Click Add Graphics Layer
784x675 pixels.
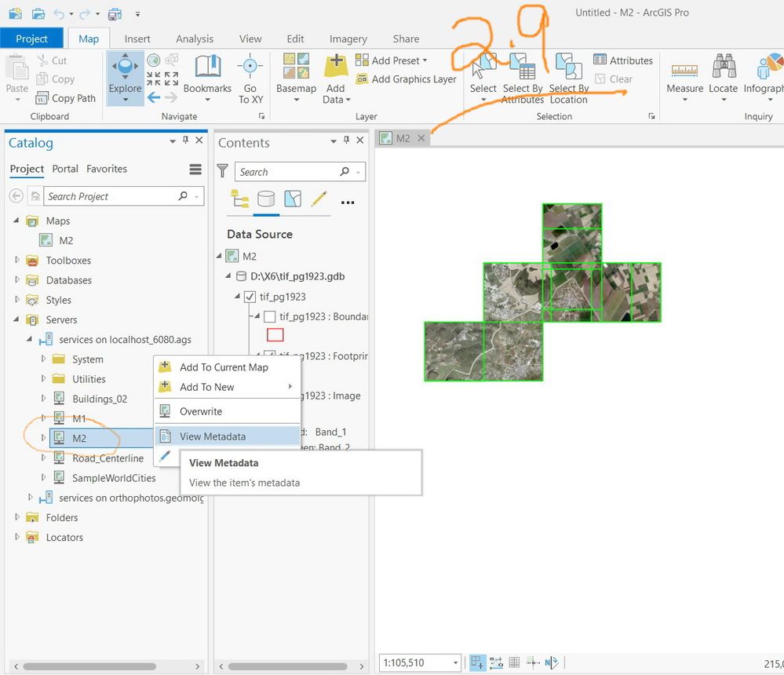pyautogui.click(x=406, y=79)
